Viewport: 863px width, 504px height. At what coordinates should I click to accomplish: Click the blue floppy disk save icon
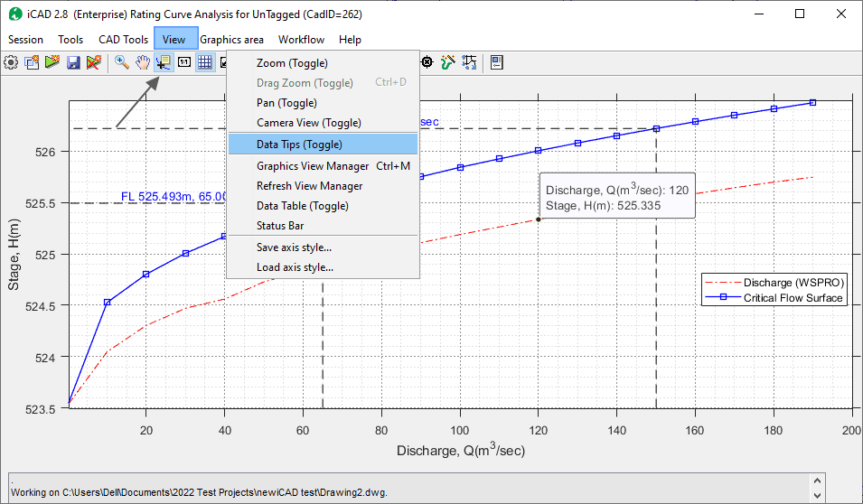point(73,62)
